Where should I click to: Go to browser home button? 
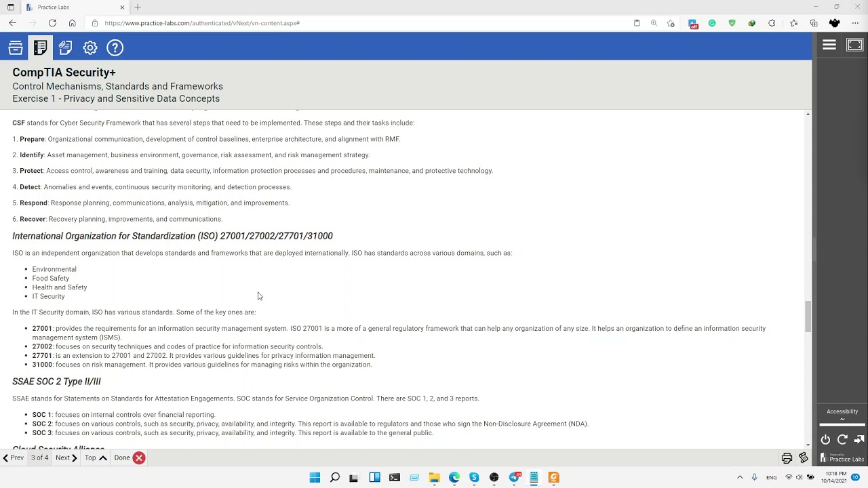pos(72,23)
